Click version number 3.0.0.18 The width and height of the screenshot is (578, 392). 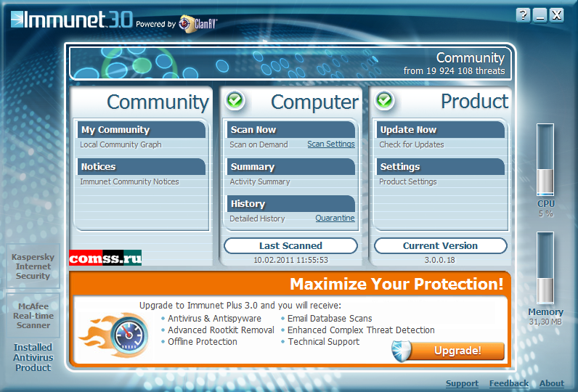[x=440, y=260]
